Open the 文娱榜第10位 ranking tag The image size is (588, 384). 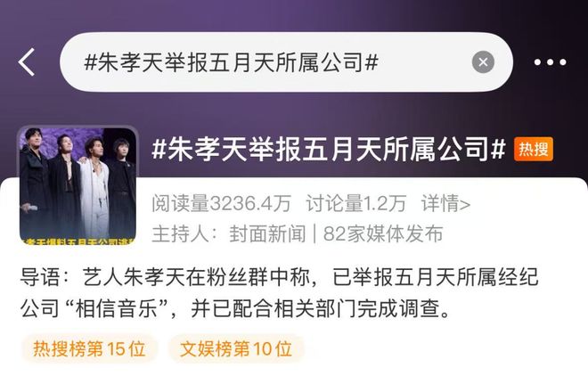click(x=236, y=348)
